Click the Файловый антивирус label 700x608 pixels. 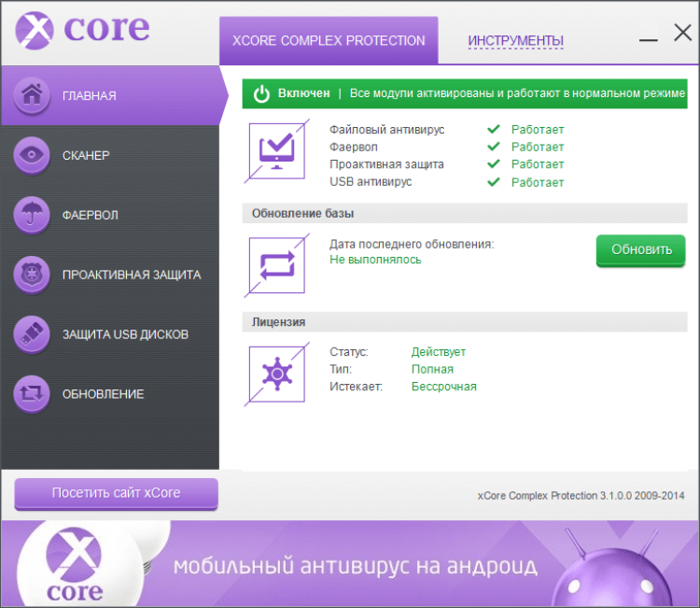(387, 130)
